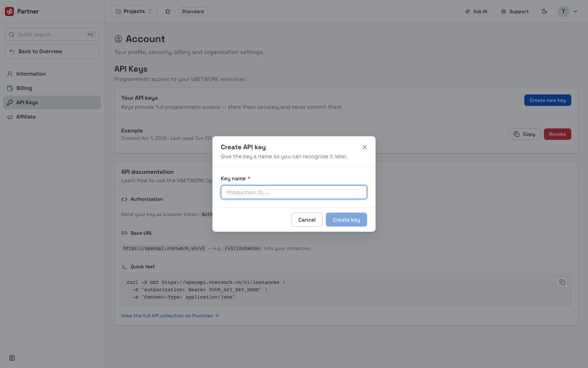Click the Key name input field
The image size is (588, 368).
(294, 192)
